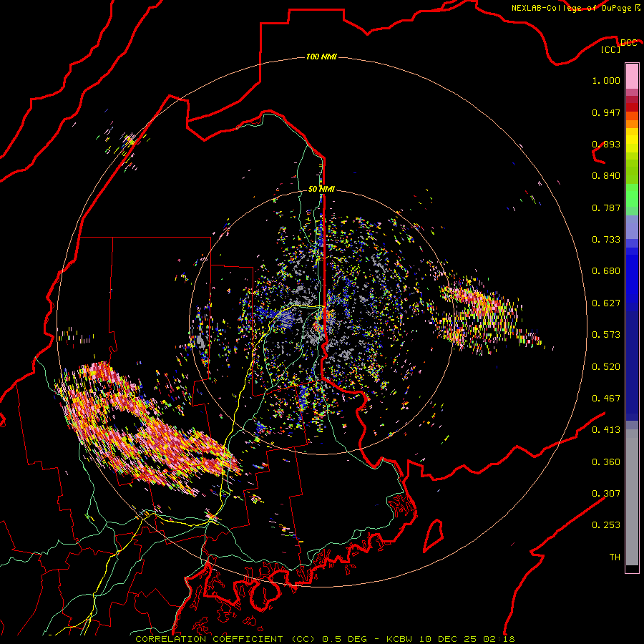The height and width of the screenshot is (644, 644).
Task: Click the 100 NMI range ring label
Action: click(321, 57)
